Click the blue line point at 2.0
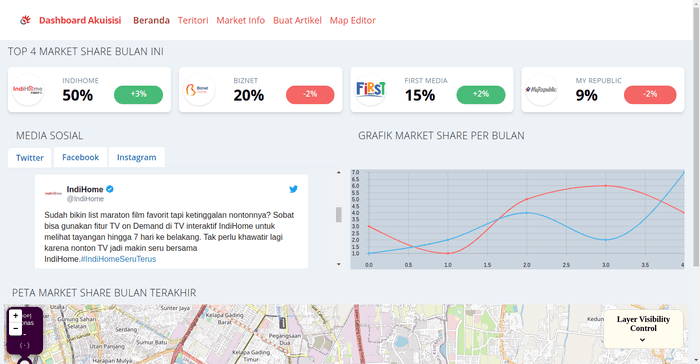 tap(527, 213)
